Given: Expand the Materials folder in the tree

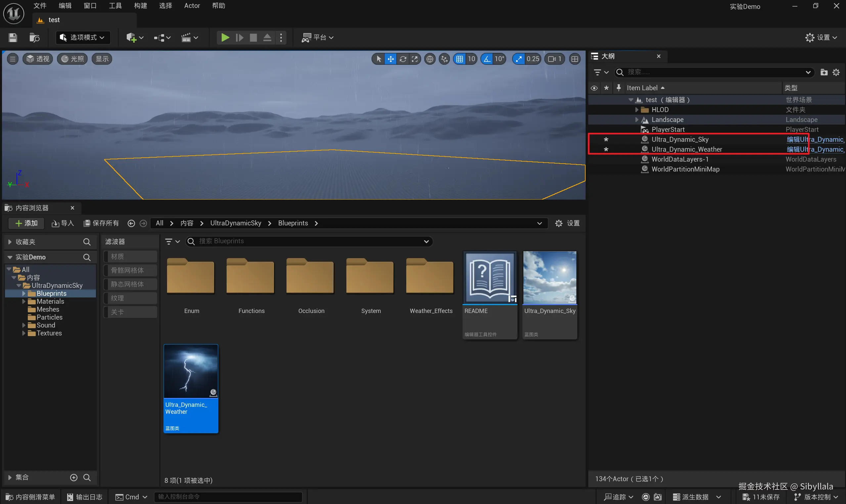Looking at the screenshot, I should point(24,301).
